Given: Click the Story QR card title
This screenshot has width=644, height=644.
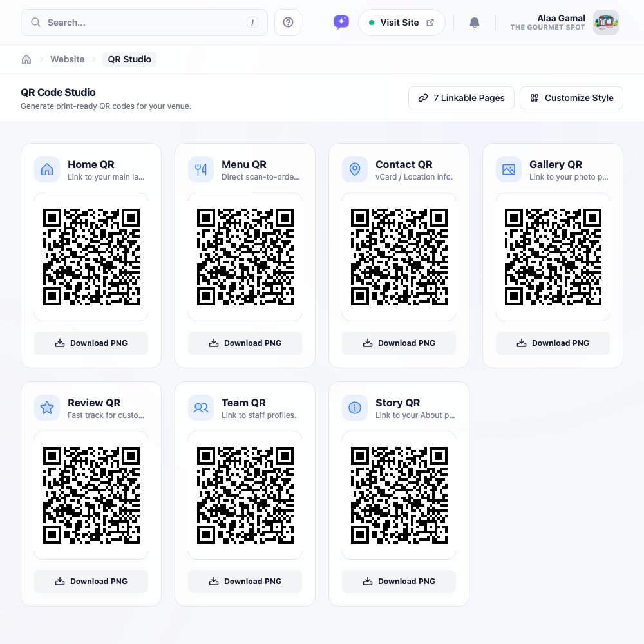Looking at the screenshot, I should [397, 402].
